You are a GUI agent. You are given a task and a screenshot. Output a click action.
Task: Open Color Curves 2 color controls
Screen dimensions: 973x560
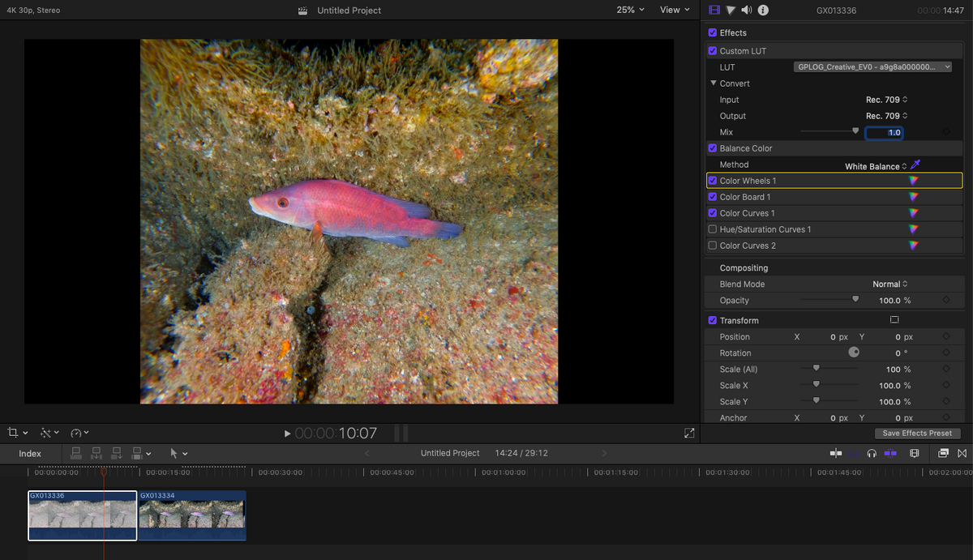(914, 246)
